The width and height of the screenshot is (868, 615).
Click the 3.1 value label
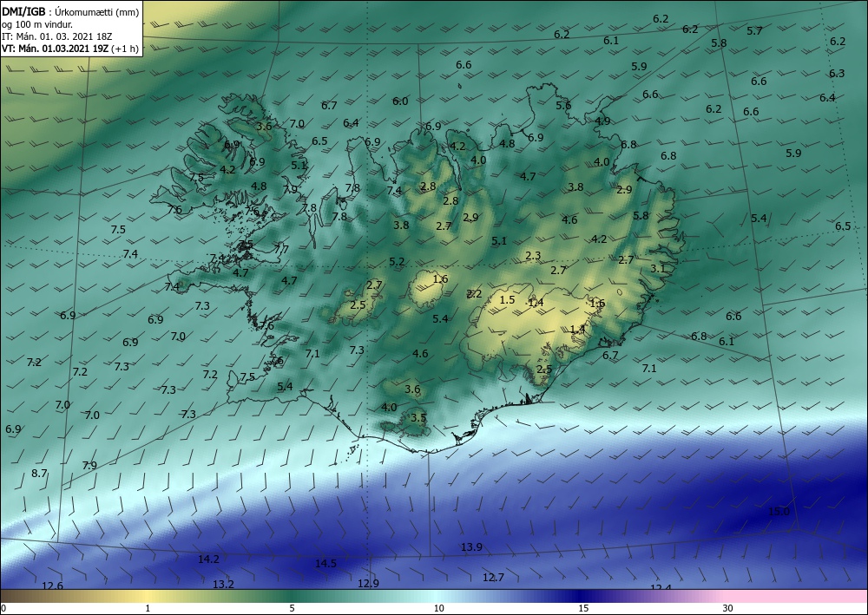658,269
